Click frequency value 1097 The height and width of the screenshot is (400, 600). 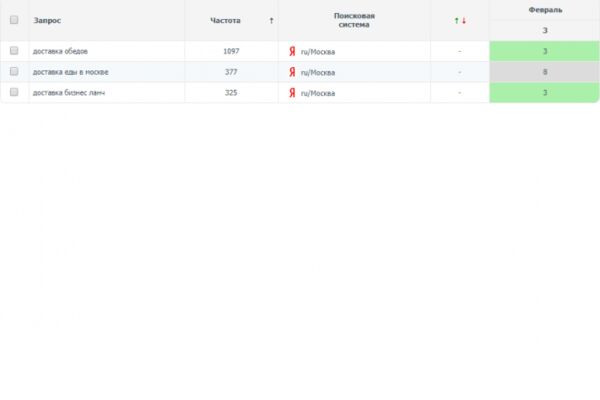point(231,51)
